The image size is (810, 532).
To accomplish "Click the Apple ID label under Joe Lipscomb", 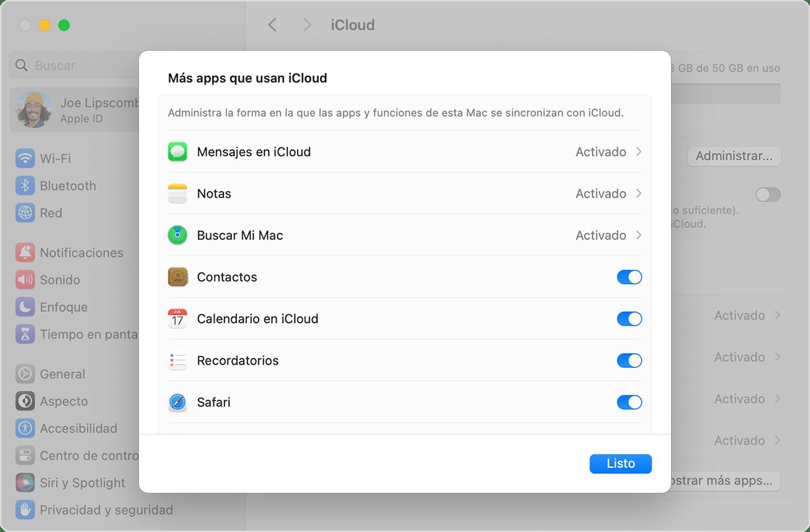I will pos(82,119).
